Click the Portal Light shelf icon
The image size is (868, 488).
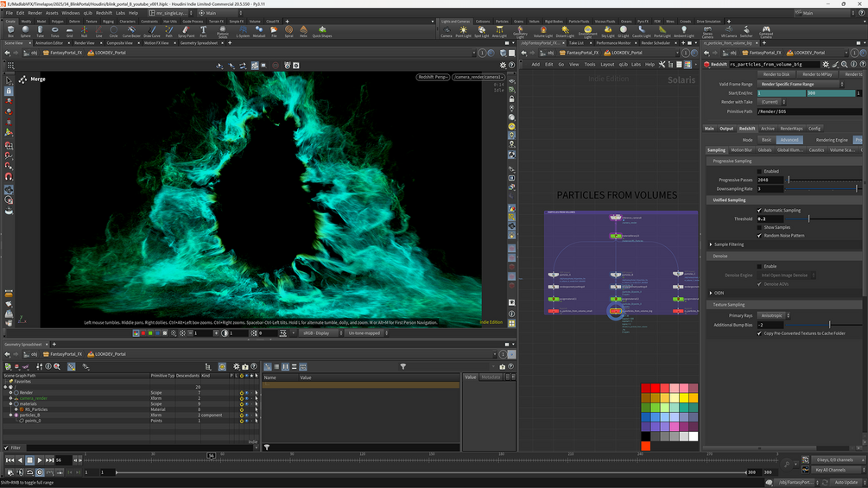coord(662,31)
